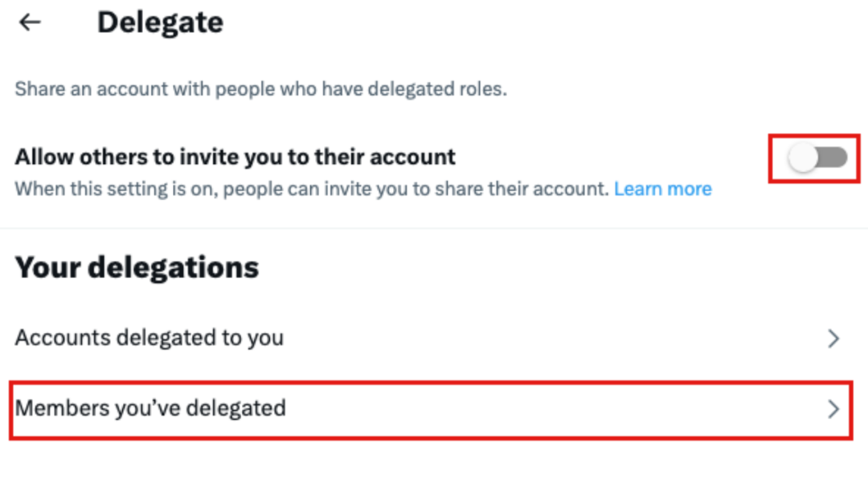868x492 pixels.
Task: Click the gray track of the invite switch
Action: click(835, 158)
